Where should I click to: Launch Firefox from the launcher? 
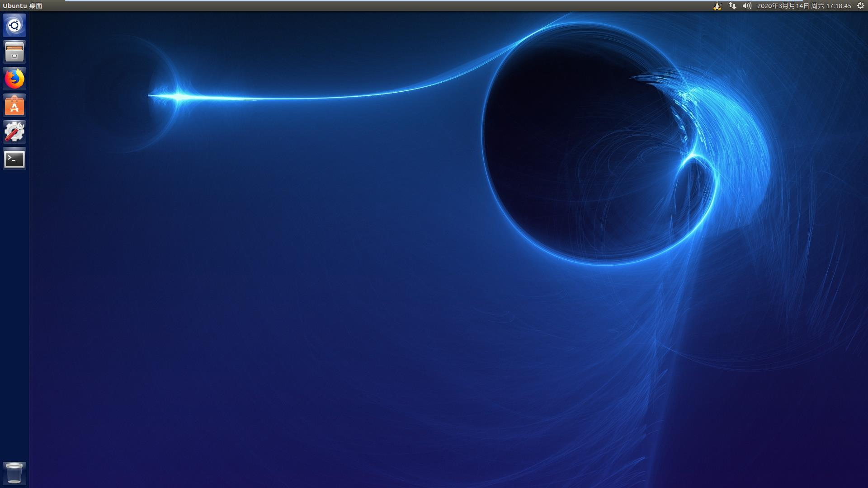(x=14, y=79)
